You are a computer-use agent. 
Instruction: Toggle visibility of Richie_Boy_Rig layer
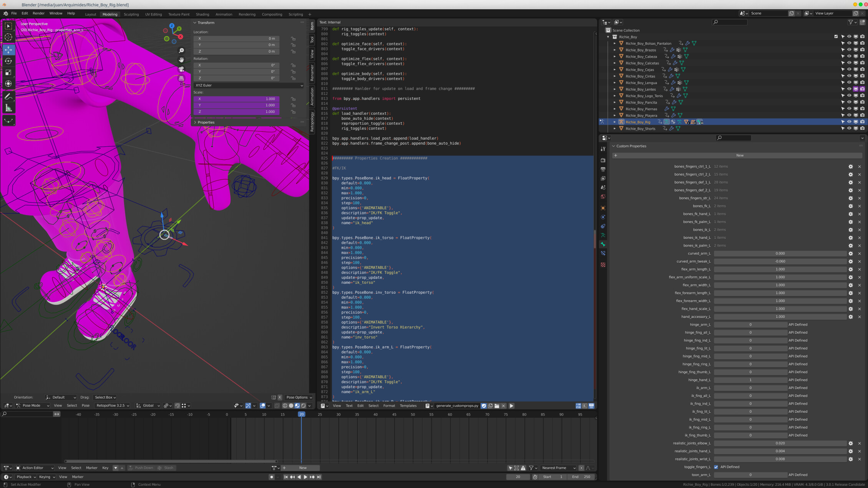point(848,122)
